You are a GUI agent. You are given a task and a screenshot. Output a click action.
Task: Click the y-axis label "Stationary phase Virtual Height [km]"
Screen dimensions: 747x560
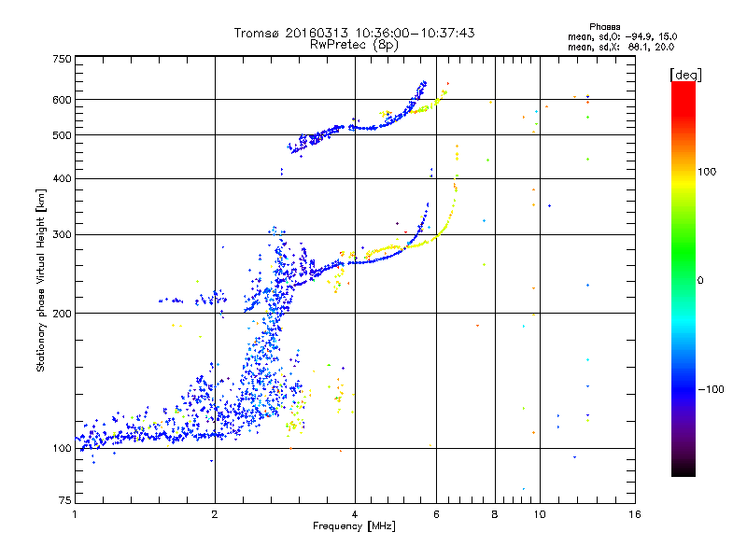[x=40, y=281]
